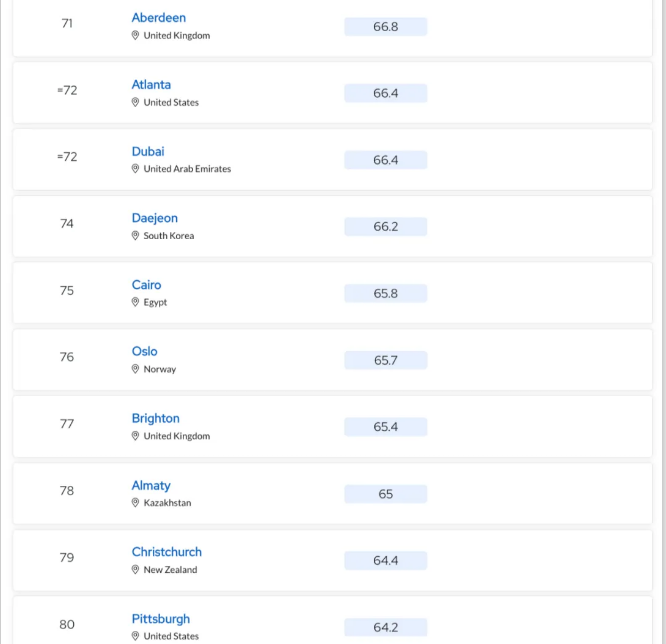
Task: Open the Pittsburgh city link
Action: coord(161,619)
